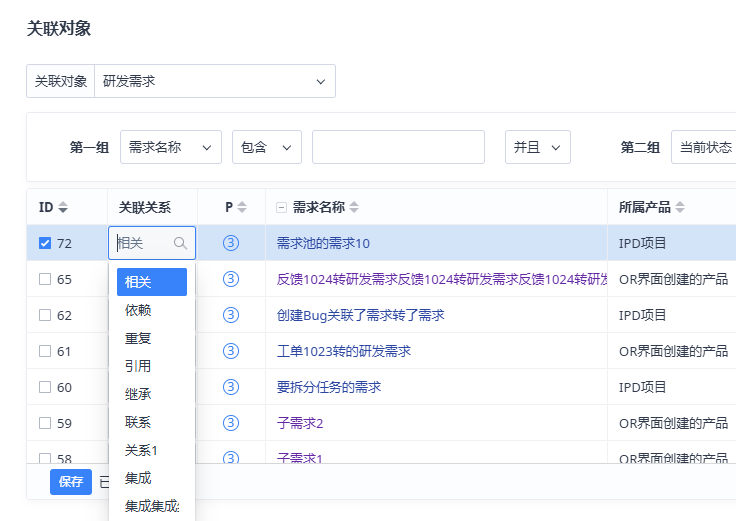Expand the 需求名称 filter field dropdown
Image resolution: width=736 pixels, height=521 pixels.
click(x=171, y=147)
